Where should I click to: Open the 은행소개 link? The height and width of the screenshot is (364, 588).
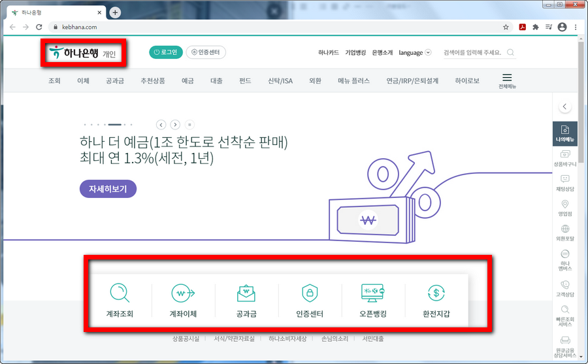tap(382, 52)
